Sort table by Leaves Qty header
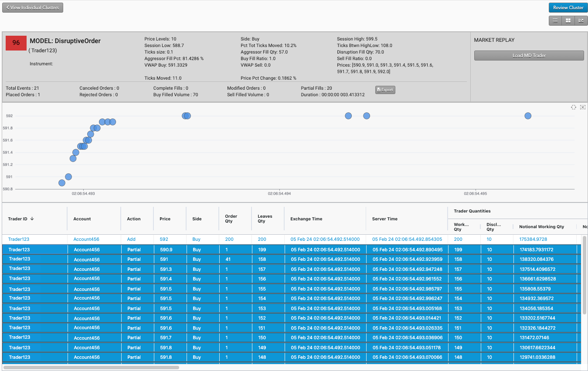Screen dimensions: 588x371 (265, 219)
